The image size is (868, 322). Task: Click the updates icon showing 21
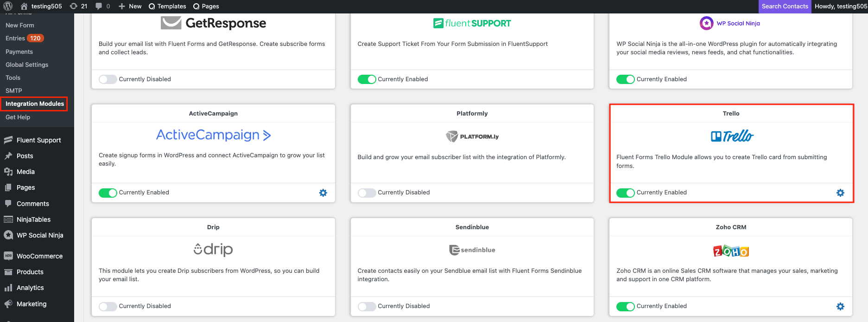[73, 6]
